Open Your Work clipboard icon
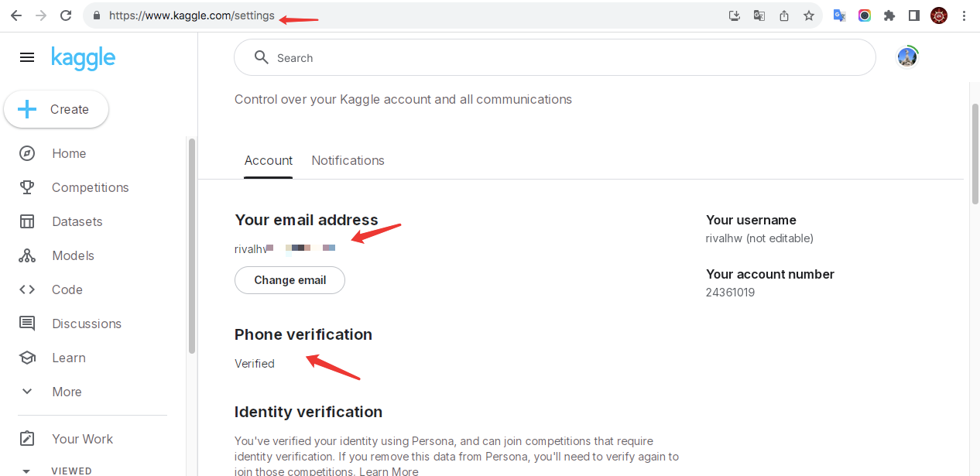The width and height of the screenshot is (980, 476). [x=27, y=439]
